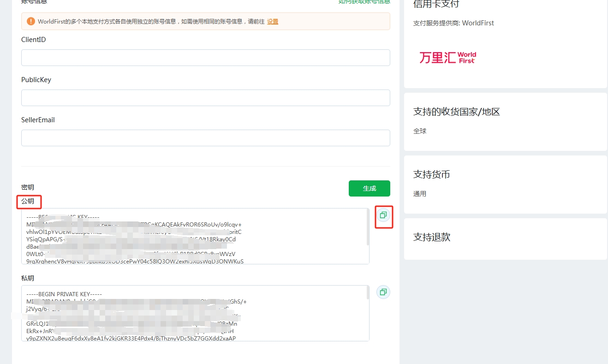Viewport: 608px width, 364px height.
Task: Select the 支持退款 card heading
Action: [x=431, y=237]
